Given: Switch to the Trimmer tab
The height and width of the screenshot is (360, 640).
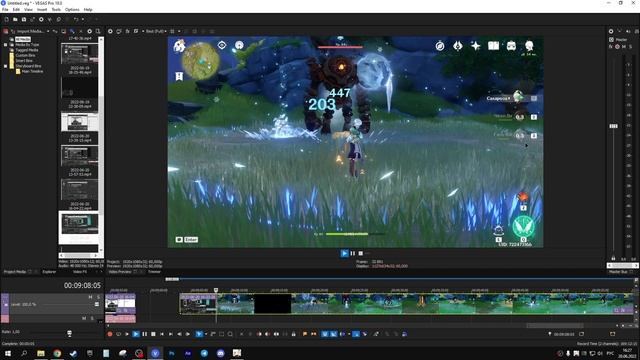Looking at the screenshot, I should click(x=154, y=272).
